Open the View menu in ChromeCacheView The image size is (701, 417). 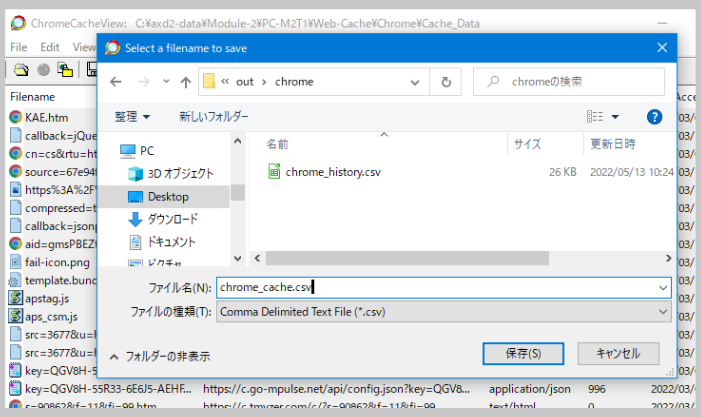pos(84,47)
